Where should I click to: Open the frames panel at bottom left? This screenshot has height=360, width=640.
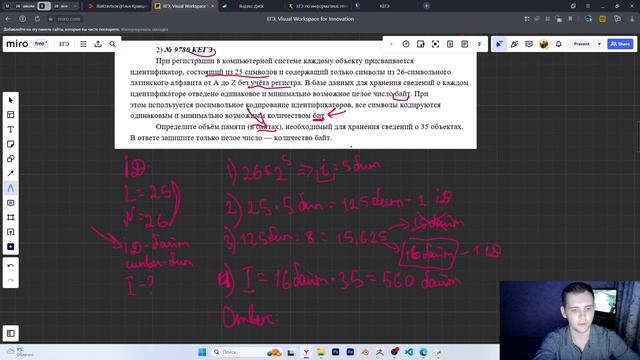click(11, 333)
